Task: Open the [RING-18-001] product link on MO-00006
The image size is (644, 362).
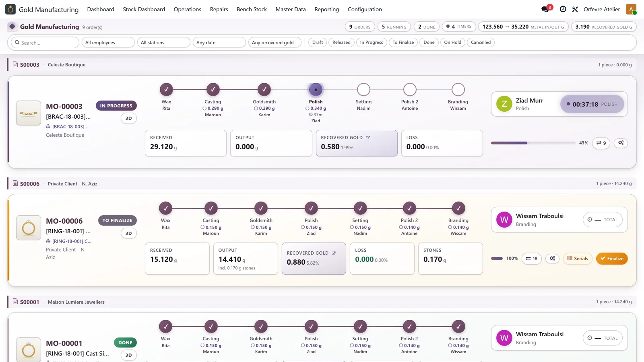Action: pyautogui.click(x=69, y=241)
